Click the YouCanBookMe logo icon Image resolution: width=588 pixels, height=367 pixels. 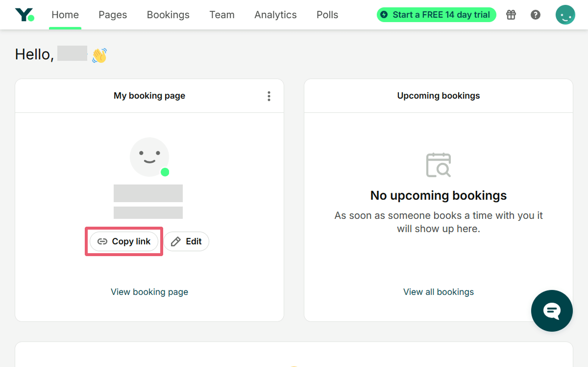coord(24,15)
